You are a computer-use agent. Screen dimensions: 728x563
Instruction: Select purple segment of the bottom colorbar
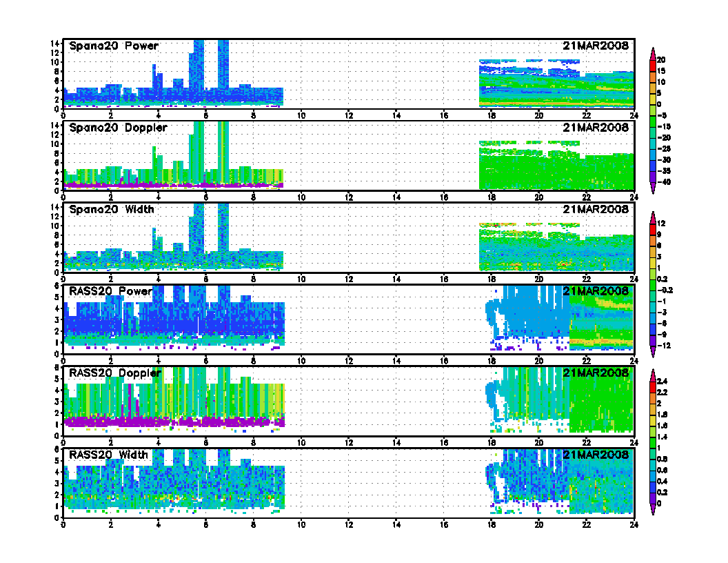(653, 498)
